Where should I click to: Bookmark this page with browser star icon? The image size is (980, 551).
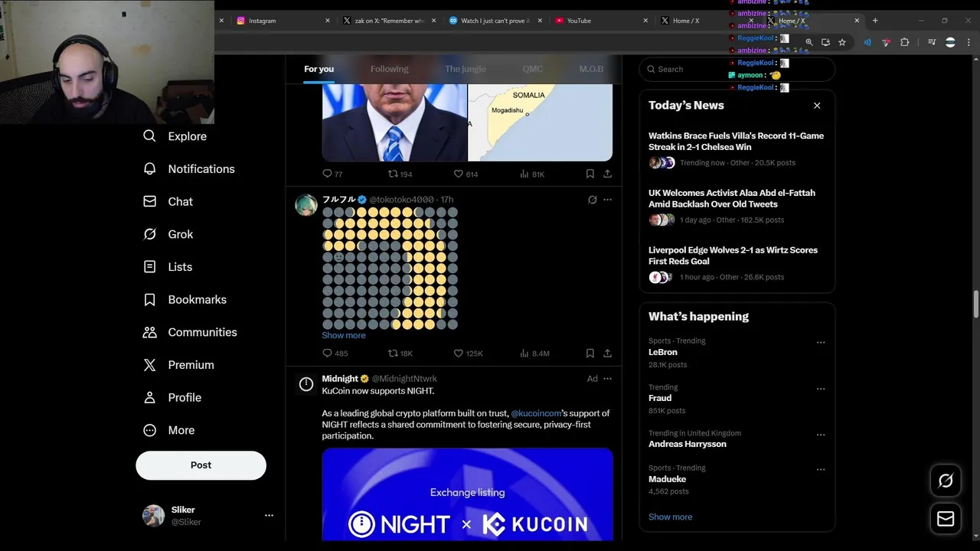pyautogui.click(x=842, y=42)
